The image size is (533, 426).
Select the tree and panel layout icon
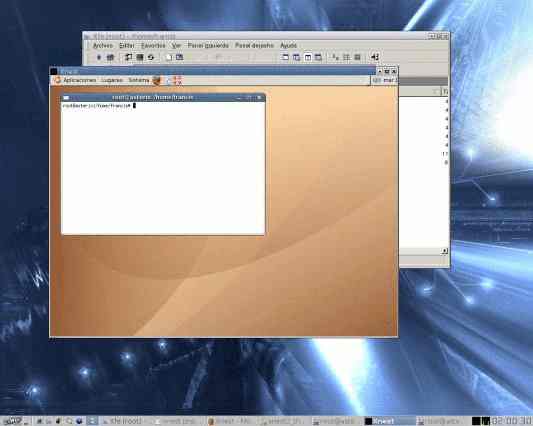tap(296, 57)
